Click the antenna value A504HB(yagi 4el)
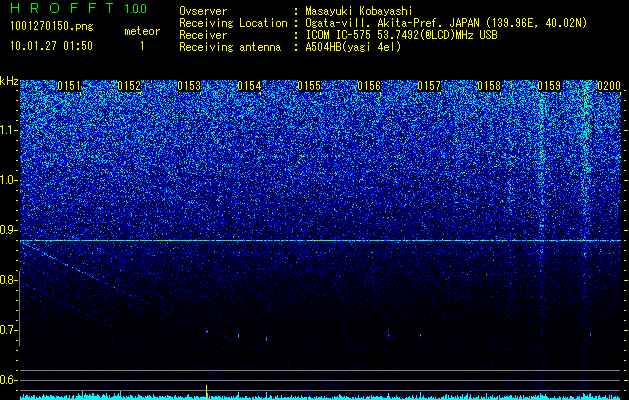This screenshot has width=629, height=400. (x=353, y=47)
